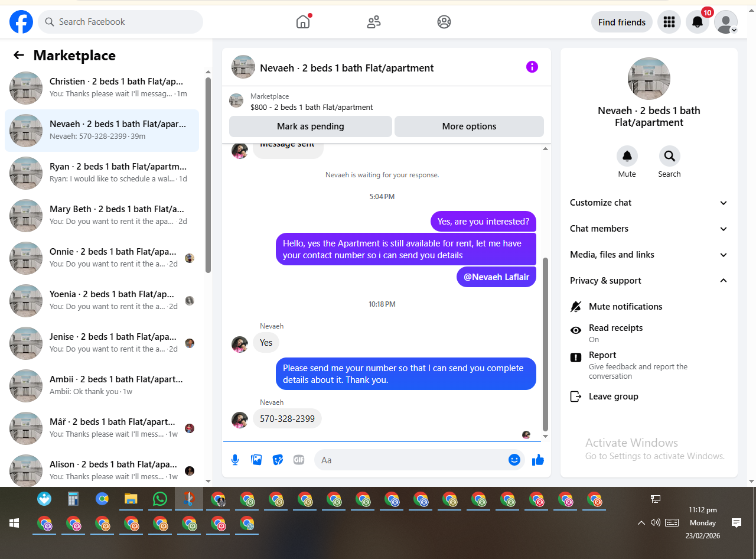
Task: Open the Christien conversation
Action: coord(102,88)
